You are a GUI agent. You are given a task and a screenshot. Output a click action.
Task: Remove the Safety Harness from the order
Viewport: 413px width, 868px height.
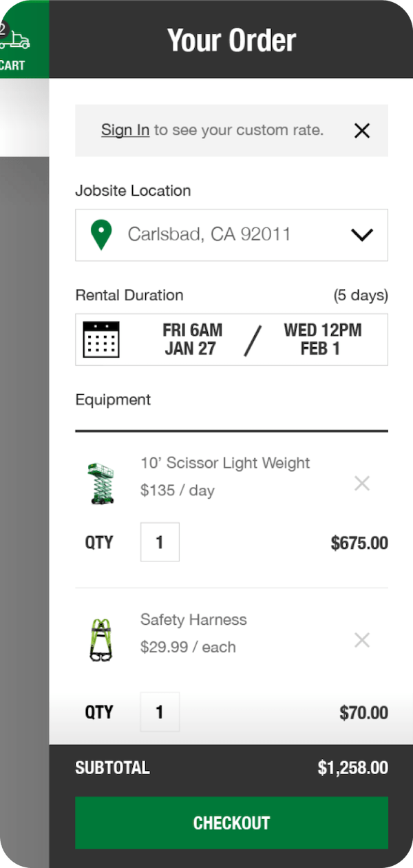pos(362,640)
